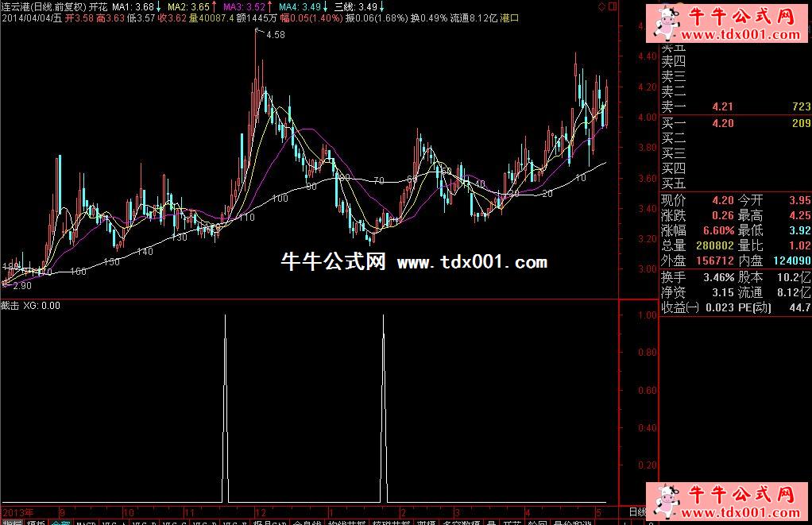
Task: Select the 2.90 low price marker
Action: tap(21, 285)
